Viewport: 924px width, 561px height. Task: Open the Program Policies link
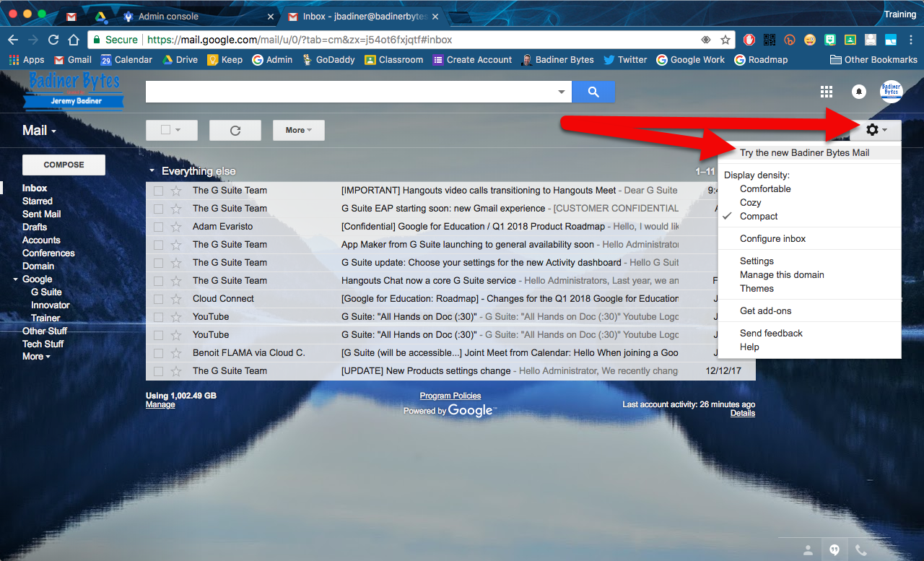coord(450,396)
